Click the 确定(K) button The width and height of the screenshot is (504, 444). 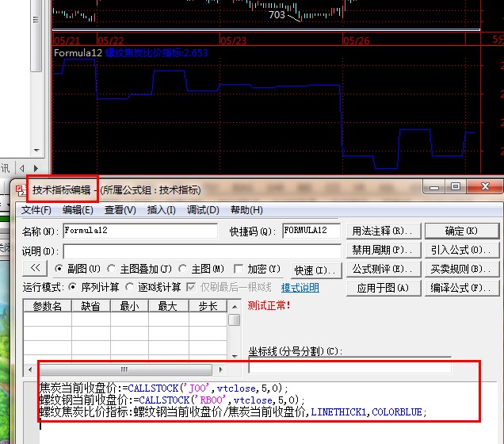(x=461, y=231)
